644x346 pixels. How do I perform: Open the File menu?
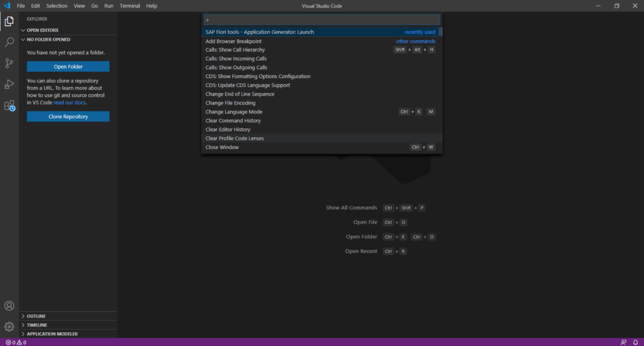click(21, 6)
